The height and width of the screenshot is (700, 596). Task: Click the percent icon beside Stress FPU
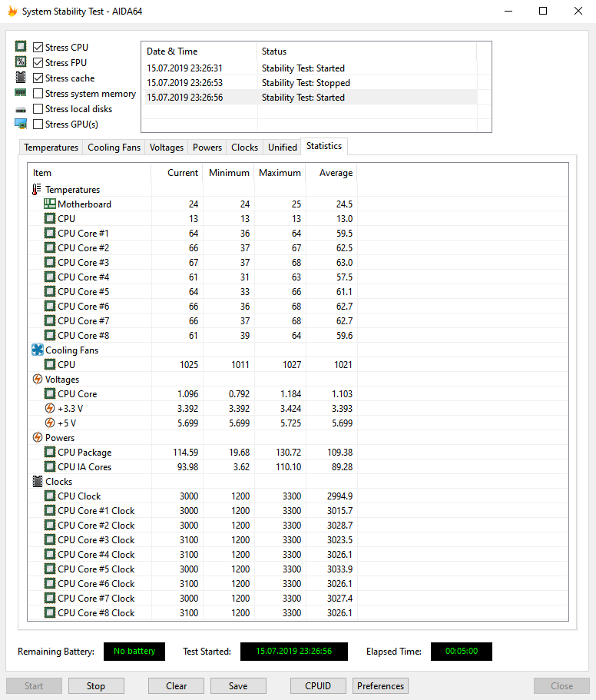coord(21,62)
